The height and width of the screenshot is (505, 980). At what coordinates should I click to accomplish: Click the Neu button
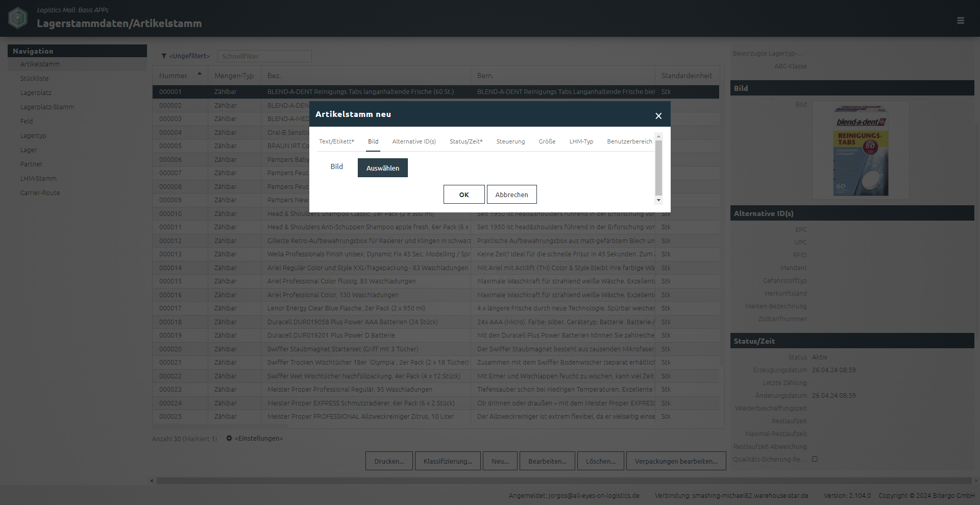point(500,461)
